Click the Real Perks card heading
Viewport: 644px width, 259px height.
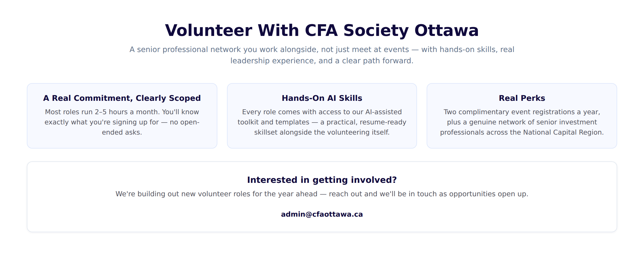coord(522,98)
